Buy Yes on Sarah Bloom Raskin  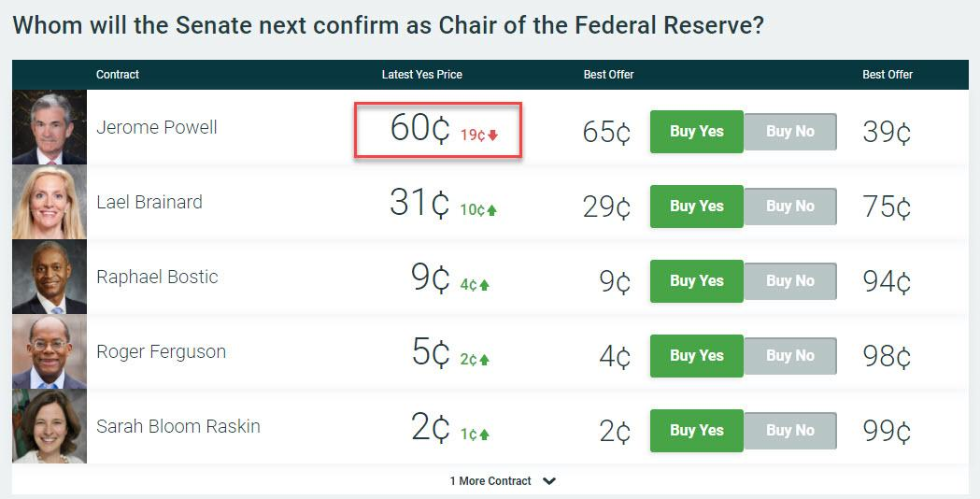tap(696, 431)
